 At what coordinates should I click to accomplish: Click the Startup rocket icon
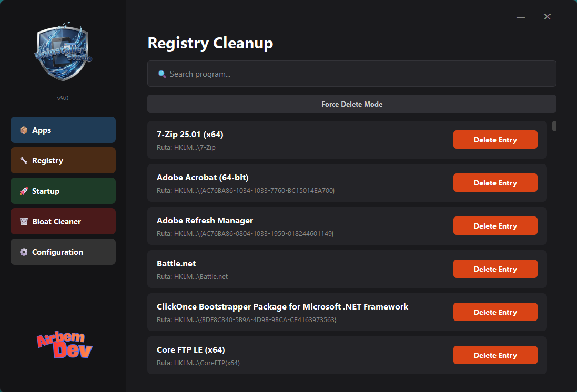click(24, 191)
